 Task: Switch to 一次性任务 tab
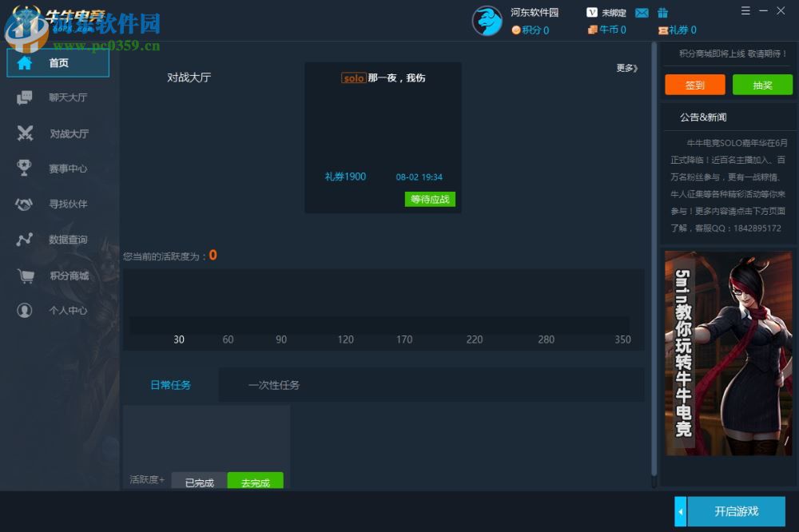coord(274,385)
